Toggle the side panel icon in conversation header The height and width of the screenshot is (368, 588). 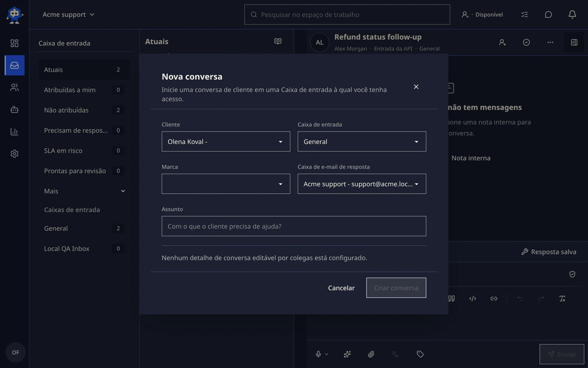coord(574,43)
